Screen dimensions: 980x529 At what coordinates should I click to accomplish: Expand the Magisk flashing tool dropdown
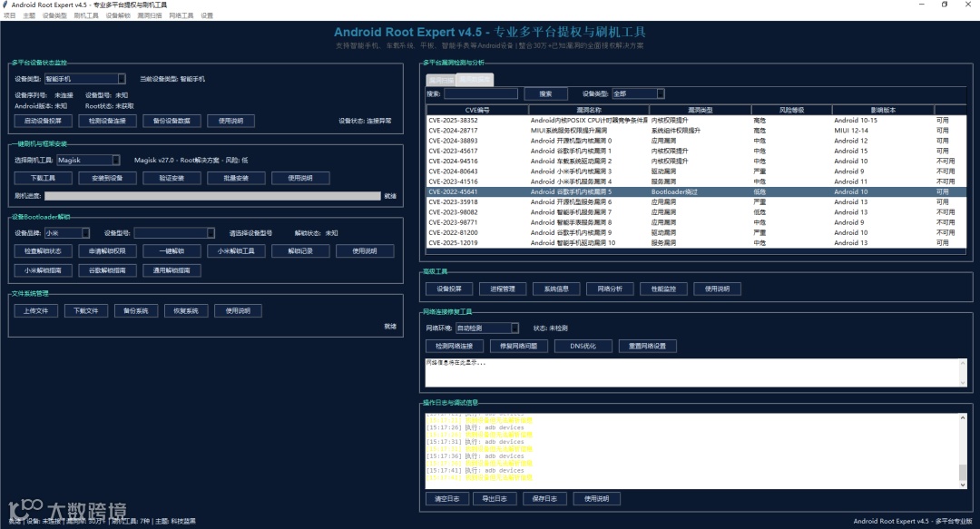pyautogui.click(x=115, y=160)
